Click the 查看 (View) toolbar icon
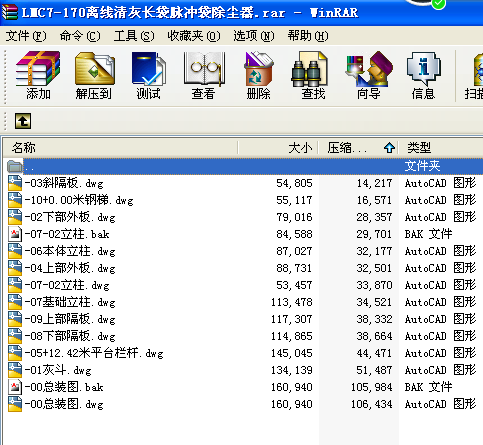Screen dimensions: 483x445 pyautogui.click(x=204, y=68)
